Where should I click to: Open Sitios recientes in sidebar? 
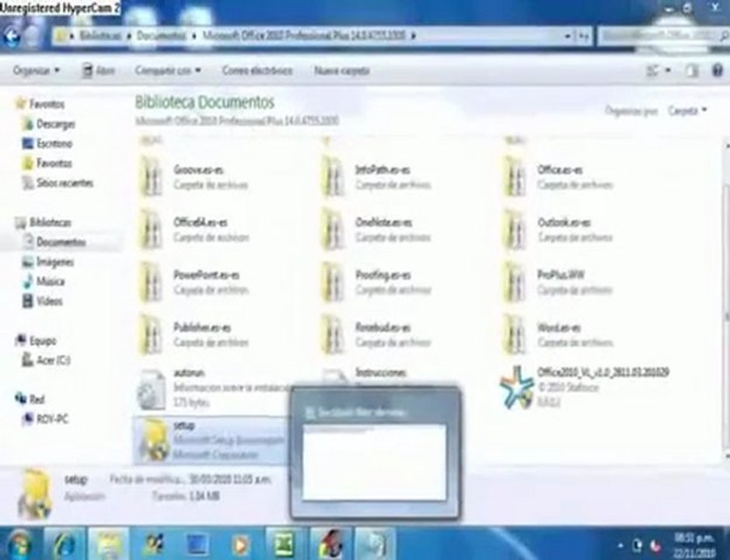58,183
